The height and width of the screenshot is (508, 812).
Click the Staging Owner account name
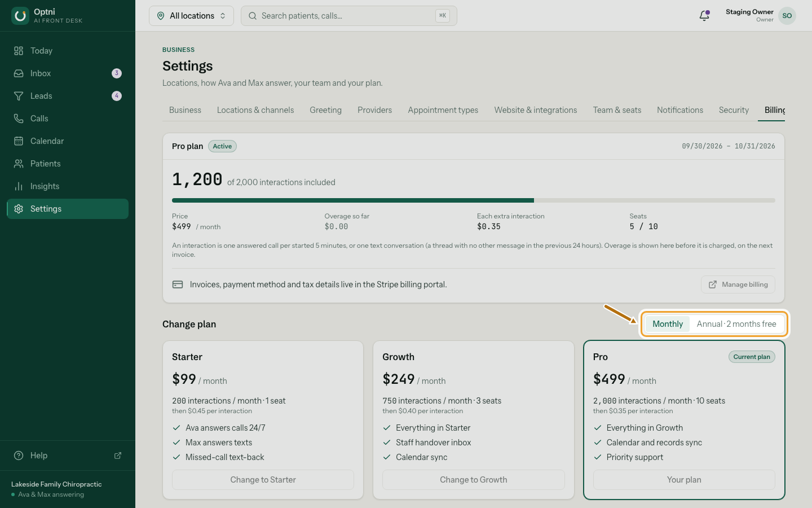749,12
